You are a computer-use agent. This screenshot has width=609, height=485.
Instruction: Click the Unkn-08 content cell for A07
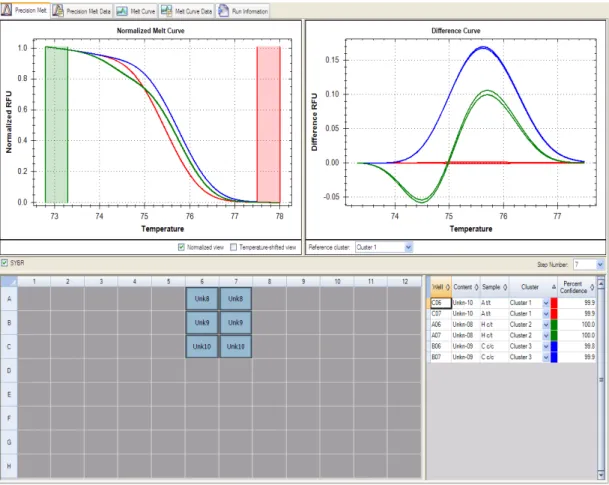point(466,336)
